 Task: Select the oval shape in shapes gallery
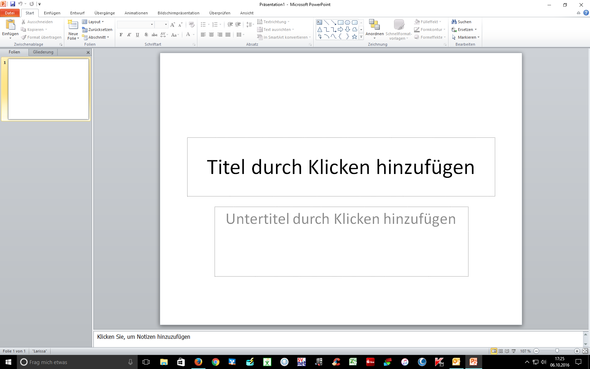coord(347,22)
